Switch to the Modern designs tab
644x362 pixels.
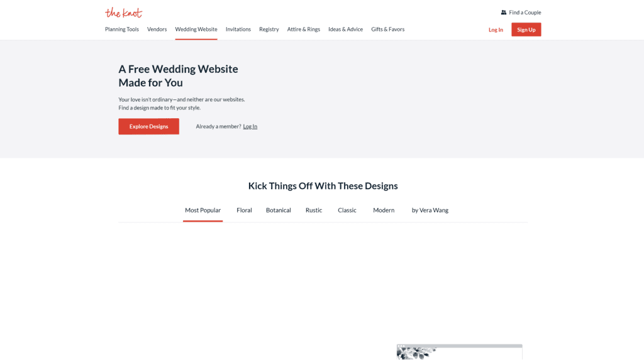click(384, 210)
